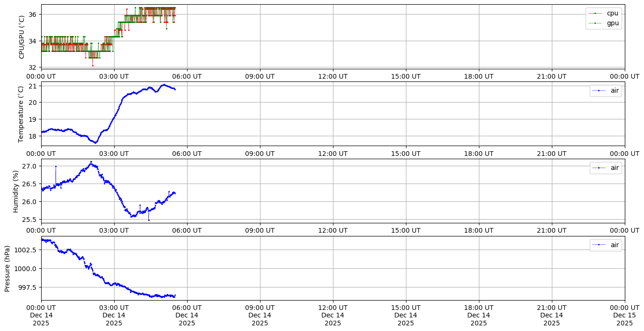This screenshot has height=331, width=644.
Task: Click the 36 tick on the CPU/GPU axis
Action: (x=33, y=15)
